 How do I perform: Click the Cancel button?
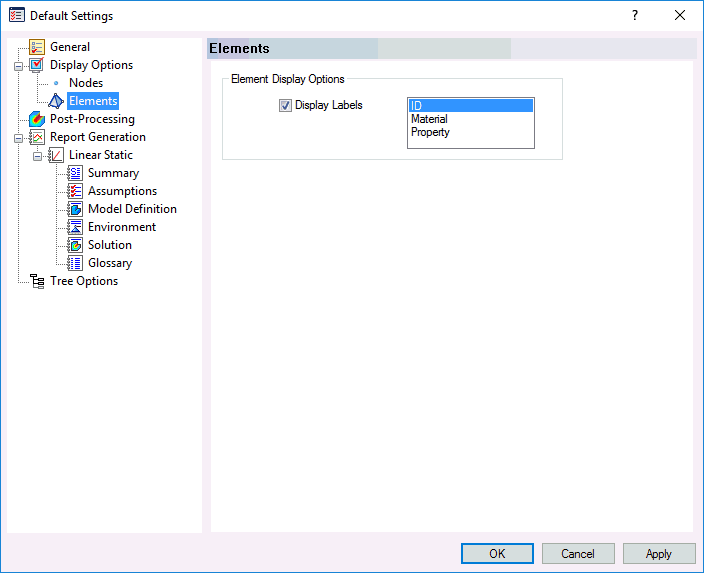tap(578, 553)
